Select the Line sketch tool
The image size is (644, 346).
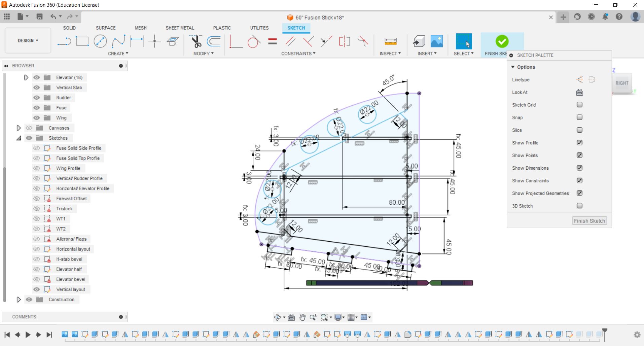coord(64,41)
